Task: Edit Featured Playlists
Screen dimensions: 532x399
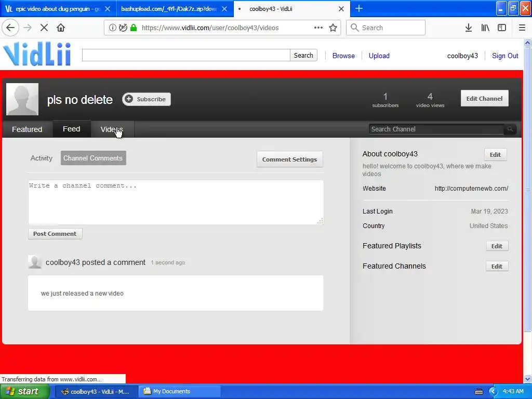Action: click(x=497, y=246)
